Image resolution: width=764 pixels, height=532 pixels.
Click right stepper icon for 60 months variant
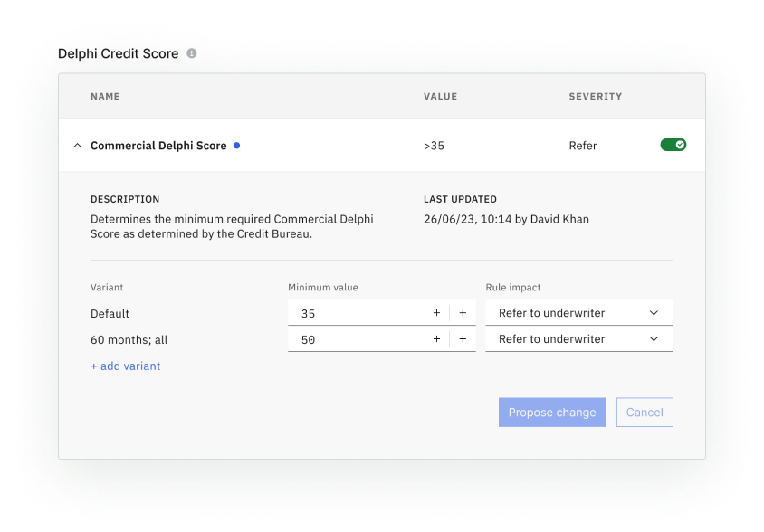(x=463, y=339)
